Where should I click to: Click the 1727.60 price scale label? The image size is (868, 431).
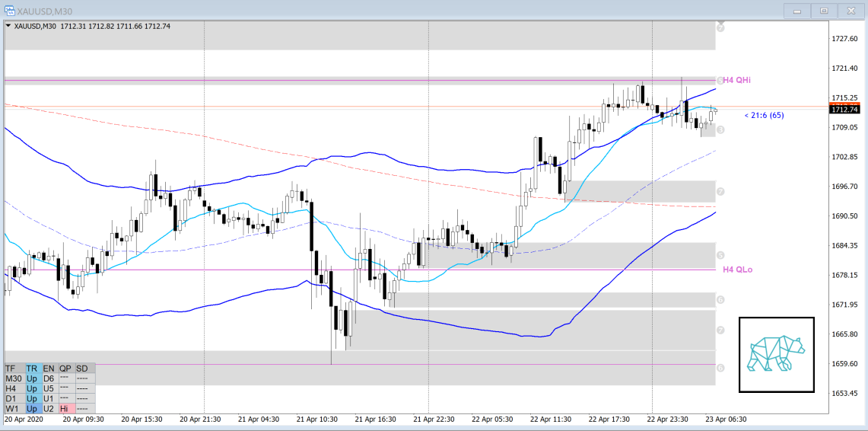click(844, 39)
